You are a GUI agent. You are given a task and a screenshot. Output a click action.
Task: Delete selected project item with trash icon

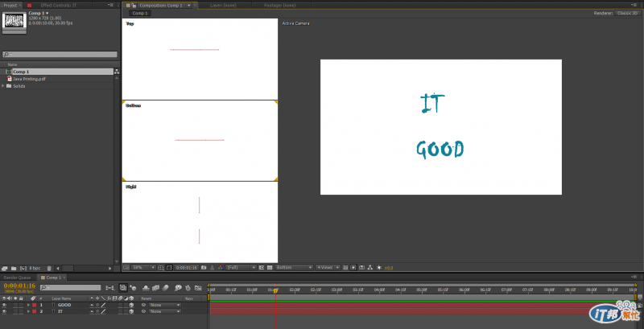click(x=49, y=269)
